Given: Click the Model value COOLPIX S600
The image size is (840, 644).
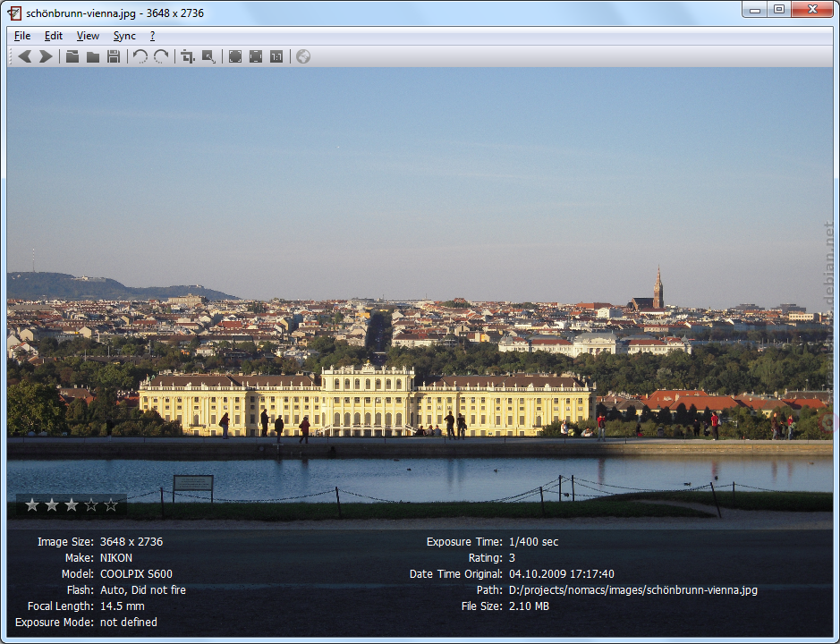Looking at the screenshot, I should (136, 574).
